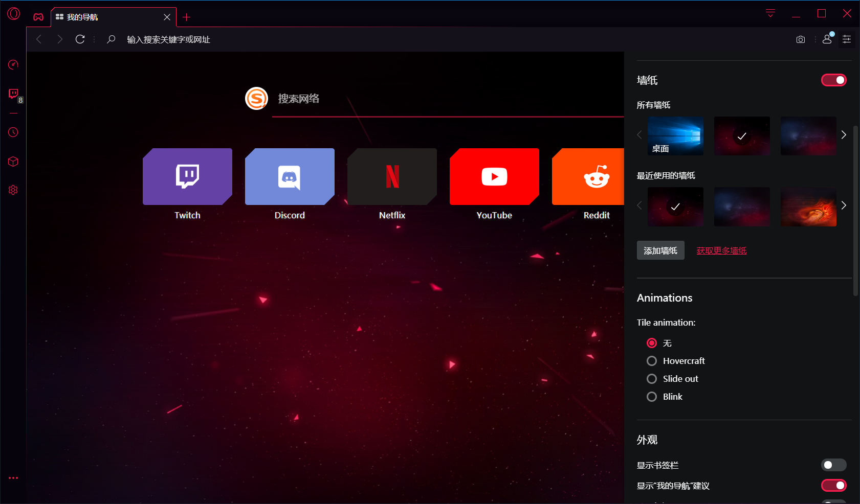Image resolution: width=860 pixels, height=504 pixels.
Task: Select the blue nebula wallpaper in 所有墙纸
Action: pyautogui.click(x=808, y=136)
